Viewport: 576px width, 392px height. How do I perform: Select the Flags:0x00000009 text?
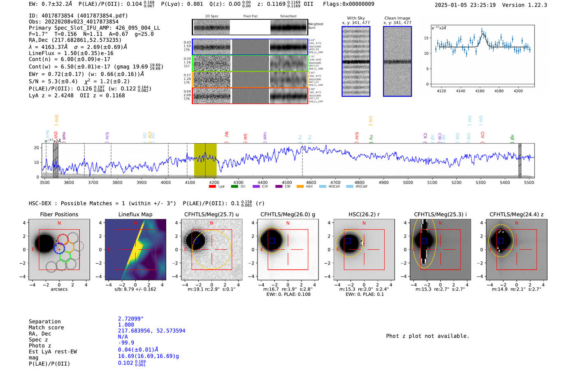[x=348, y=4]
